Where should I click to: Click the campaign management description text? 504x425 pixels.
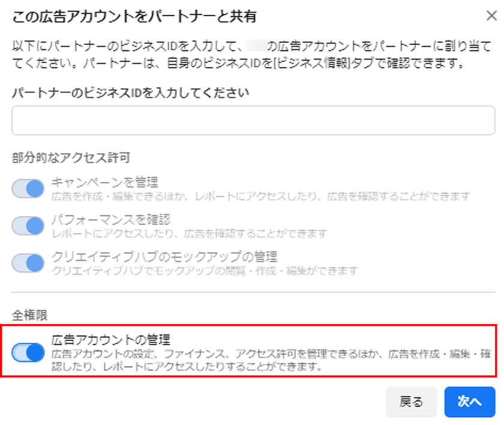(260, 196)
